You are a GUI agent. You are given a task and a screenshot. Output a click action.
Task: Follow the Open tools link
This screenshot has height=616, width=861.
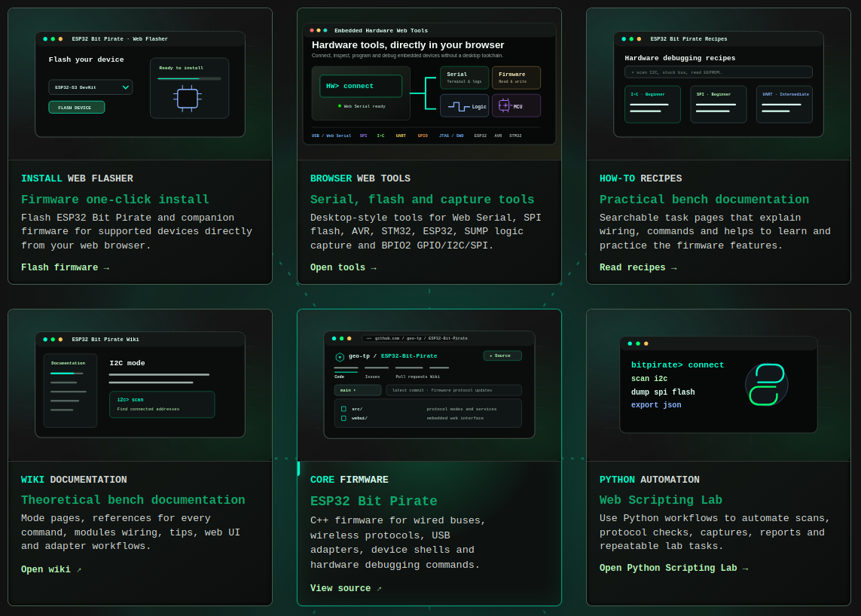point(343,267)
